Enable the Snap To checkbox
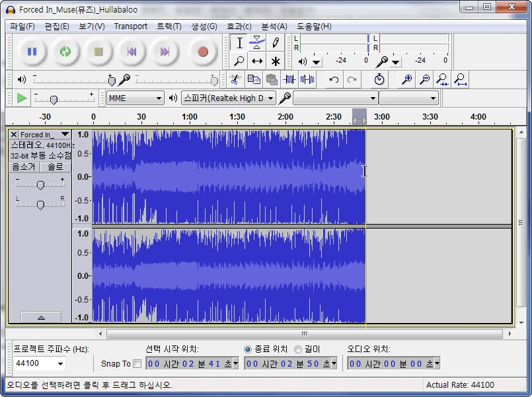The image size is (532, 397). (x=137, y=364)
